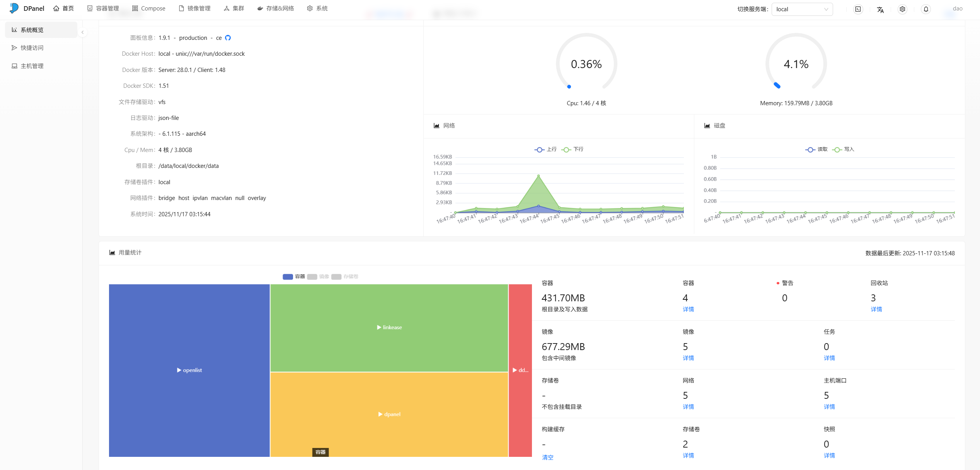This screenshot has height=470, width=980.
Task: Click the blue 容器 legend color swatch
Action: coord(288,277)
